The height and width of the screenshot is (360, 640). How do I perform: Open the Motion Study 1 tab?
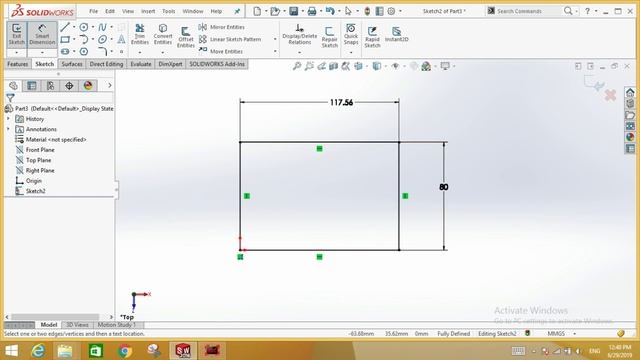[x=116, y=325]
